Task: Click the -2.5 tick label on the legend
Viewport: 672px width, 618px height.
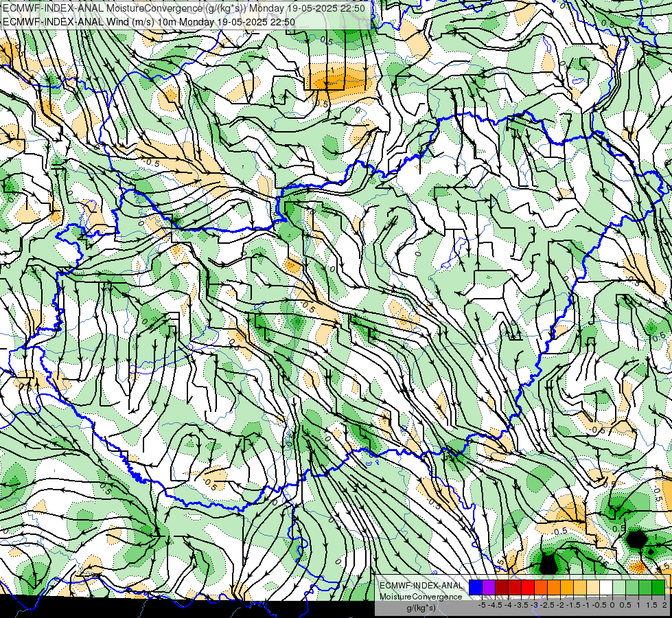Action: [x=547, y=605]
